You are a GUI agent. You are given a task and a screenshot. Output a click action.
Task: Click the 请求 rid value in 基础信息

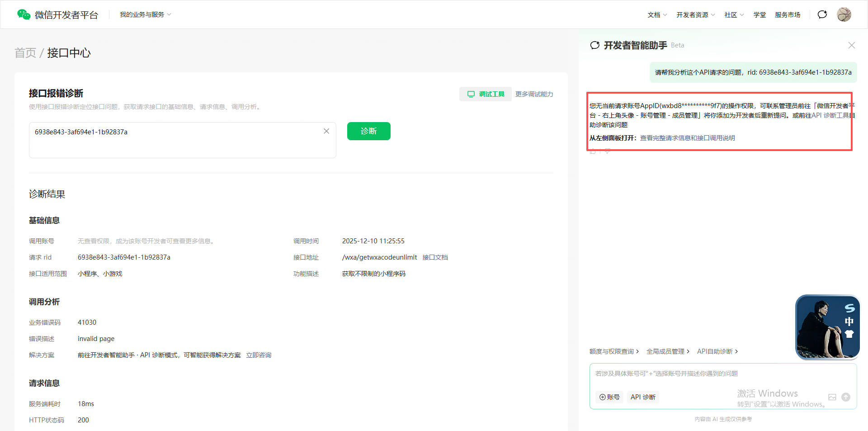click(124, 257)
